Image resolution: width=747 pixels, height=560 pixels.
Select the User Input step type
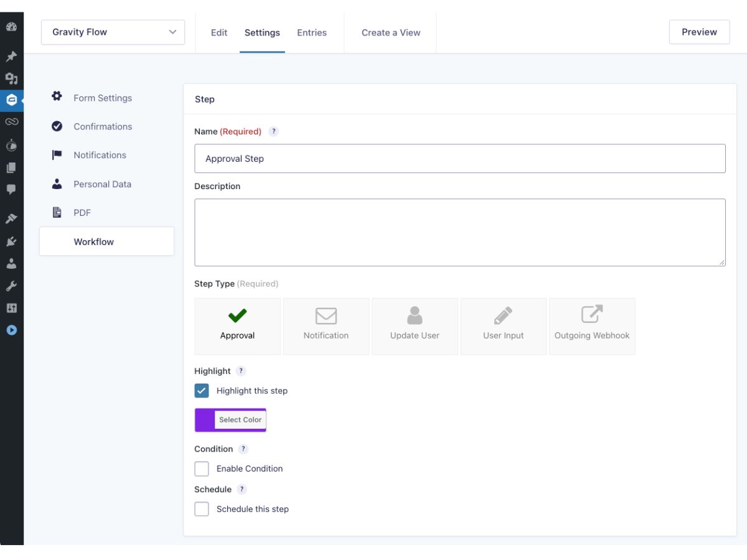(504, 326)
